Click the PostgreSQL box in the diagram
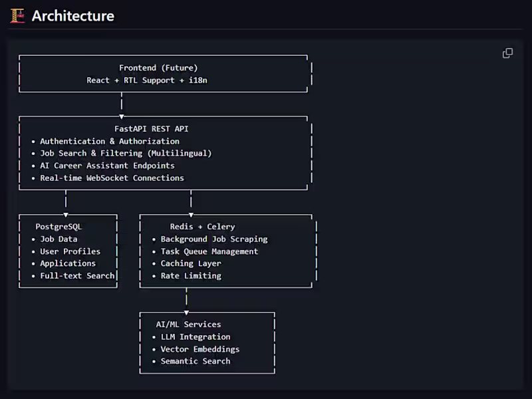 (68, 251)
